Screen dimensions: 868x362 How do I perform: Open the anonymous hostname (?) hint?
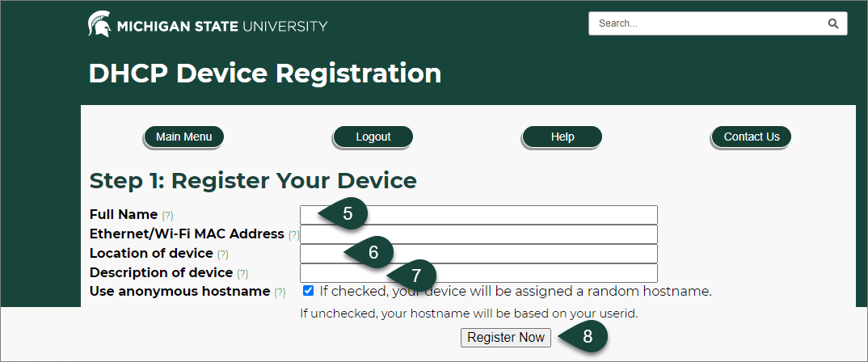[x=280, y=293]
